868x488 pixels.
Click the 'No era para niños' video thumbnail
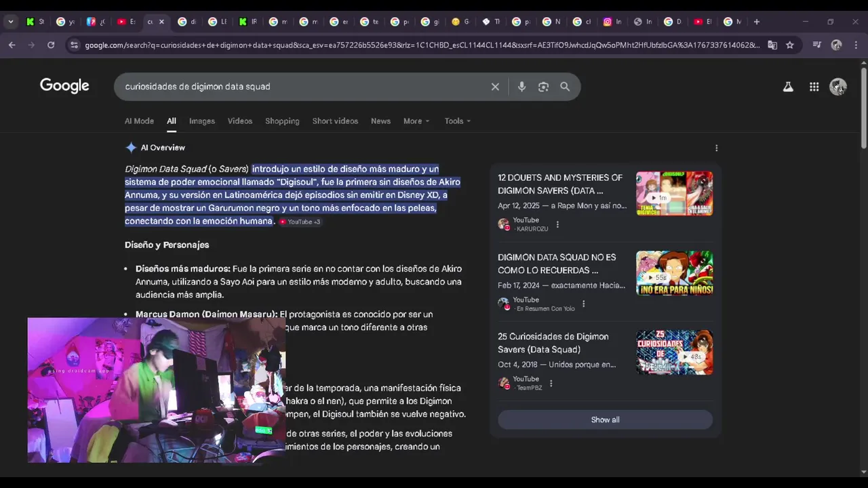(x=674, y=273)
